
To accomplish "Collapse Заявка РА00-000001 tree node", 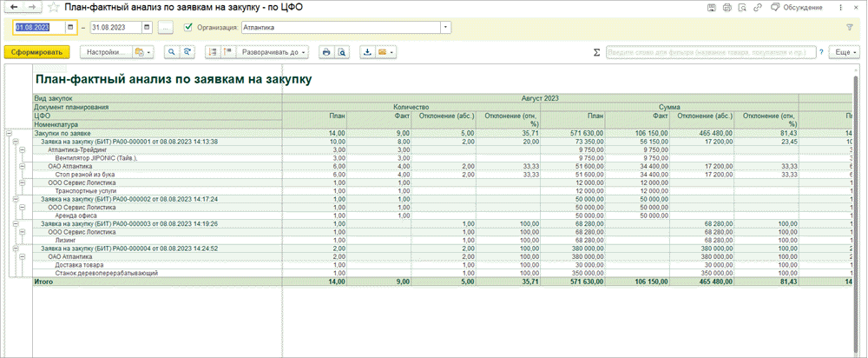I will [16, 142].
